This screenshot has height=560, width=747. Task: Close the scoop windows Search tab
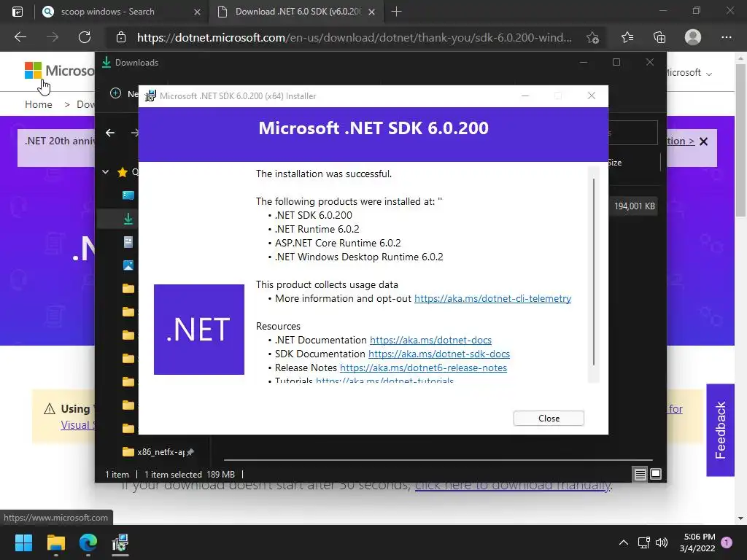[197, 12]
